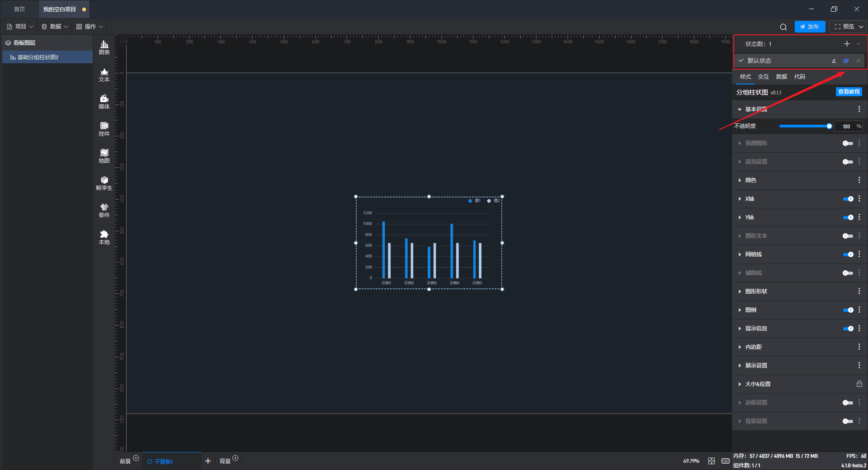The image size is (868, 470).
Task: Copy the 默认状态 state with duplicate icon
Action: [x=846, y=61]
